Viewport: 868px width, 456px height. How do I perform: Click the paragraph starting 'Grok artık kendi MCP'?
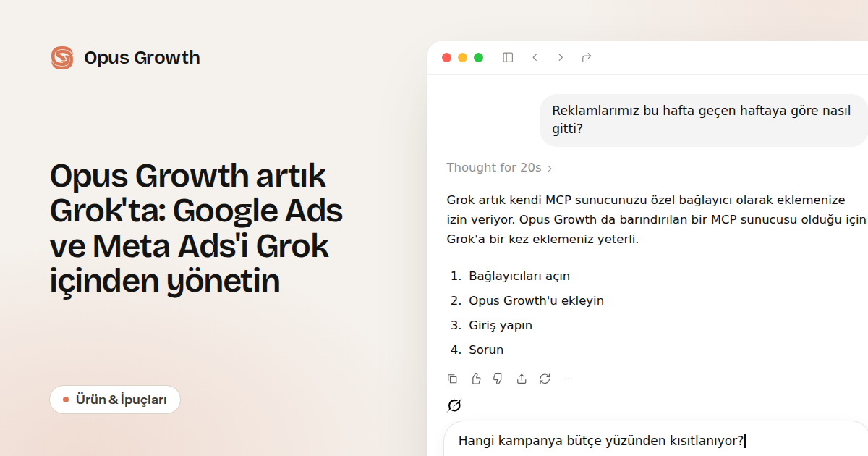tap(657, 219)
